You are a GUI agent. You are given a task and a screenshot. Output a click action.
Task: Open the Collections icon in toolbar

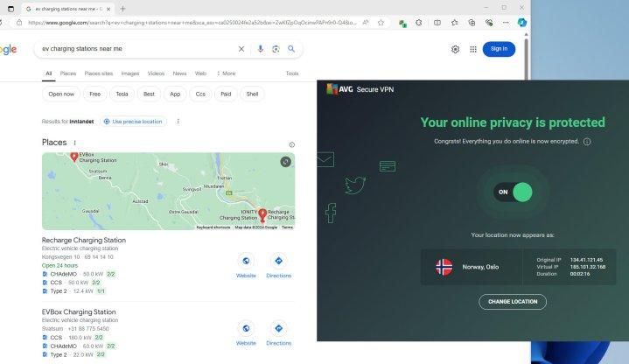(472, 23)
